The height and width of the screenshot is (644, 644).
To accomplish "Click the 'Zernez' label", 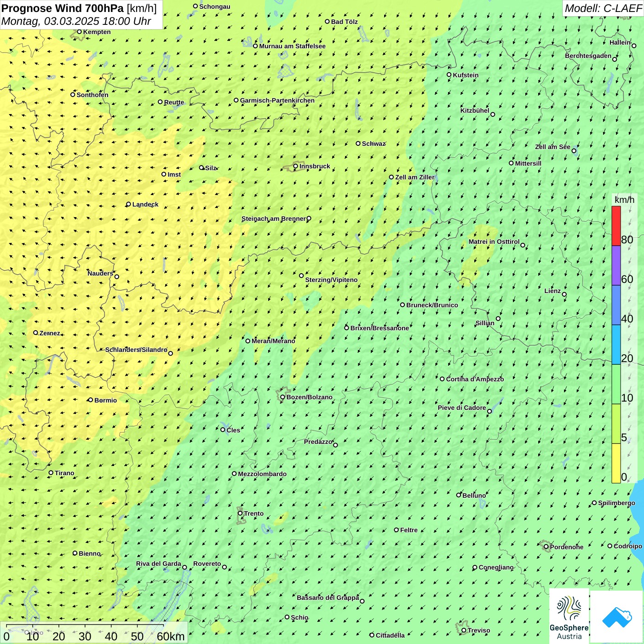I will (x=50, y=333).
